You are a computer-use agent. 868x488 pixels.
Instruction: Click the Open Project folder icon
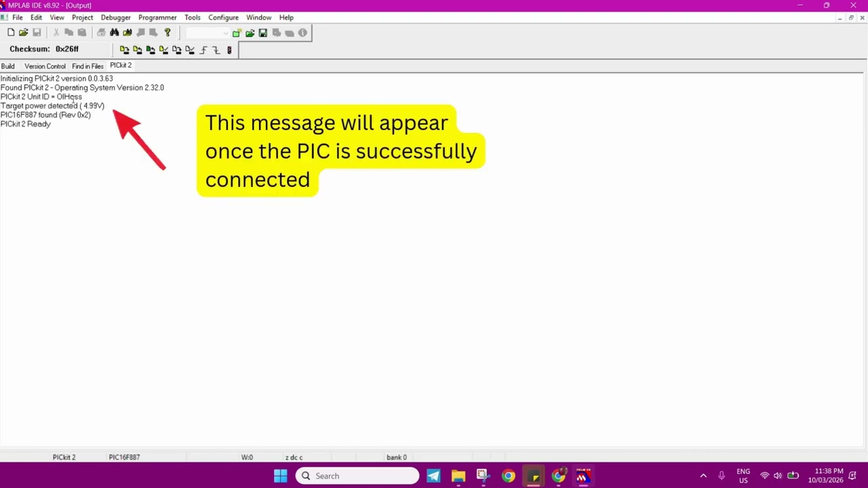point(250,33)
